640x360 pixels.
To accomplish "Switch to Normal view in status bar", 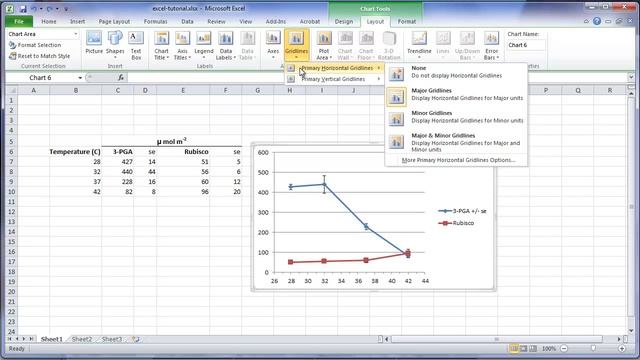I will [x=513, y=349].
